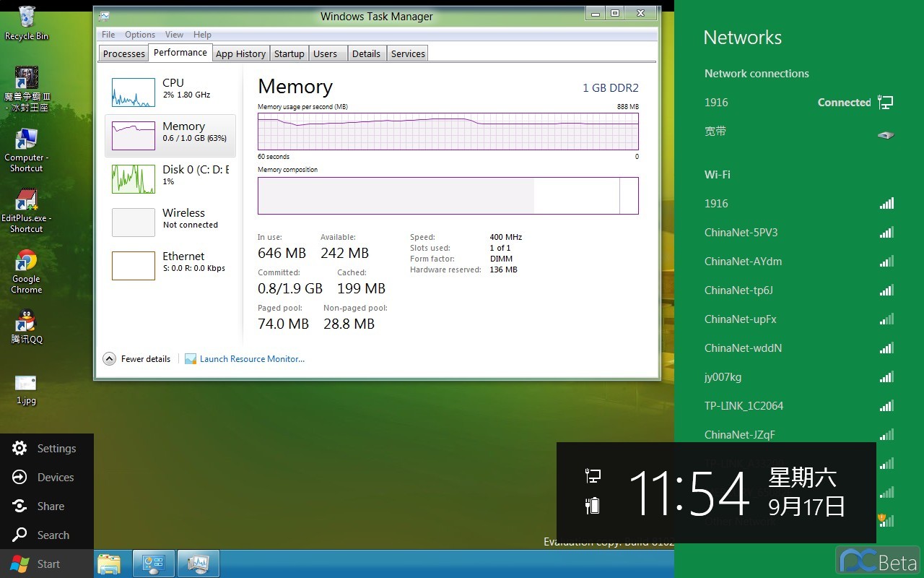Click the Memory composition bar
Viewport: 924px width, 578px height.
[x=448, y=196]
